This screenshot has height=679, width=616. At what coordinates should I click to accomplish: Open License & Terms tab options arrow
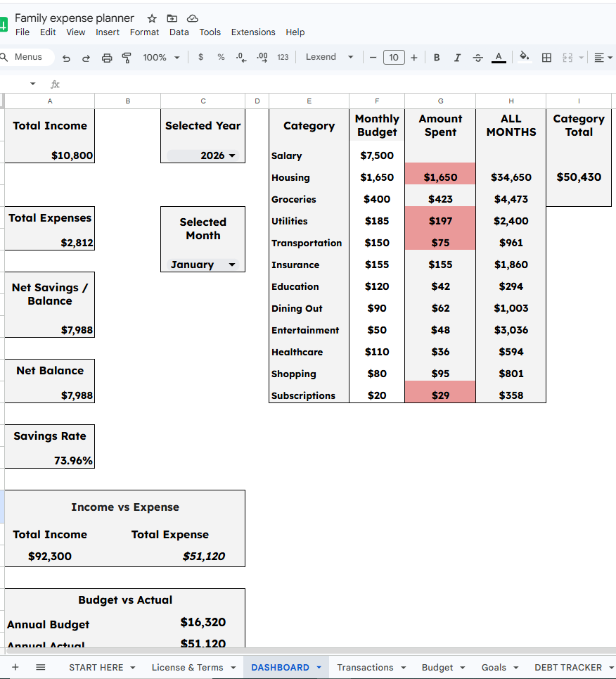tap(233, 667)
